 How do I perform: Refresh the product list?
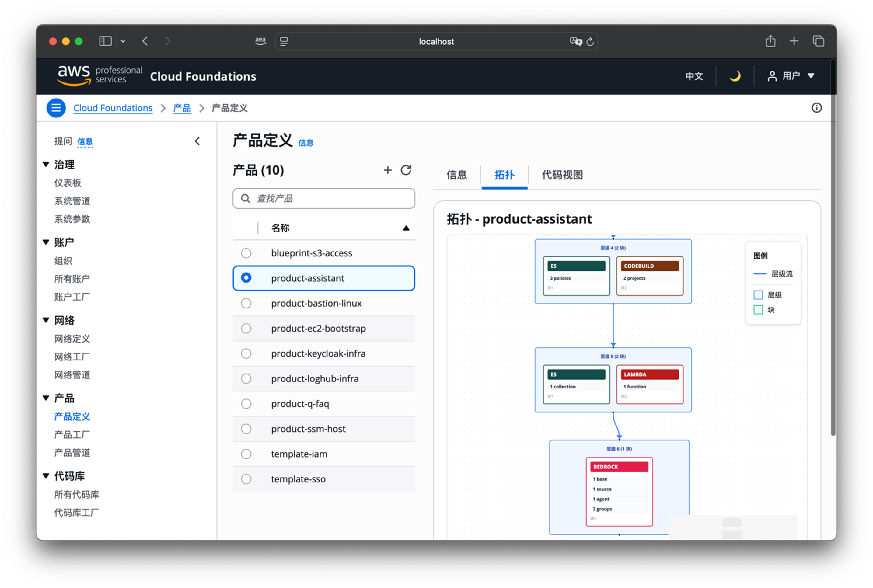(406, 170)
